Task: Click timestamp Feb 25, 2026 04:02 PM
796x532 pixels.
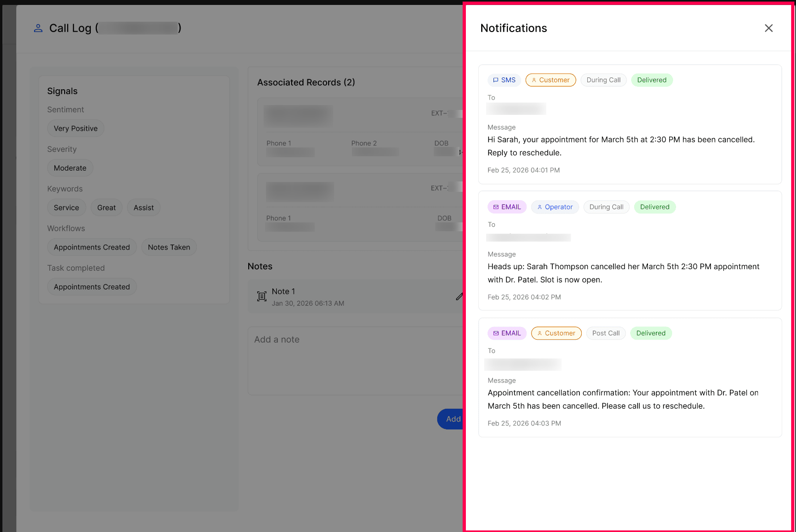Action: pos(524,297)
